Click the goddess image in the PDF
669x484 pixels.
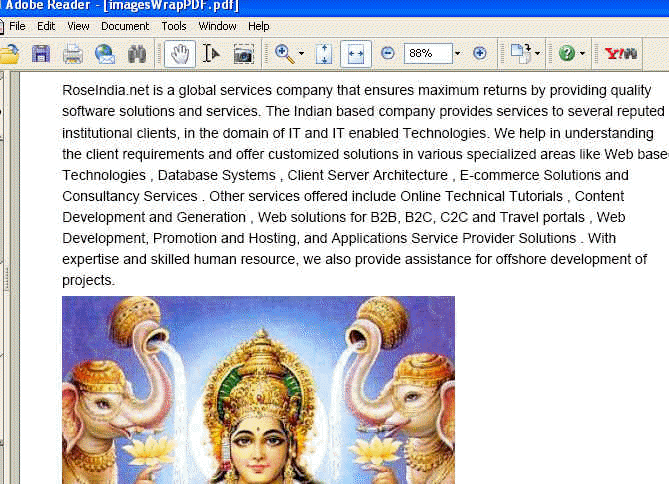click(x=259, y=390)
